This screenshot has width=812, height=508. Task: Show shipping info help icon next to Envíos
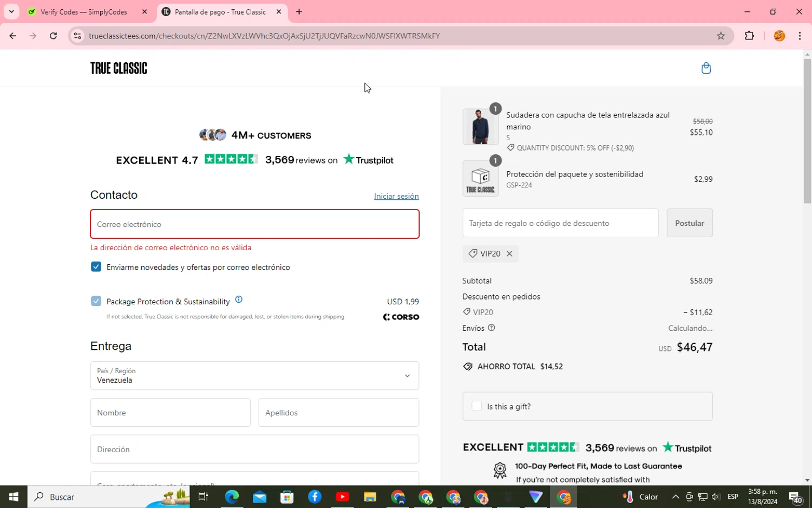pyautogui.click(x=492, y=328)
